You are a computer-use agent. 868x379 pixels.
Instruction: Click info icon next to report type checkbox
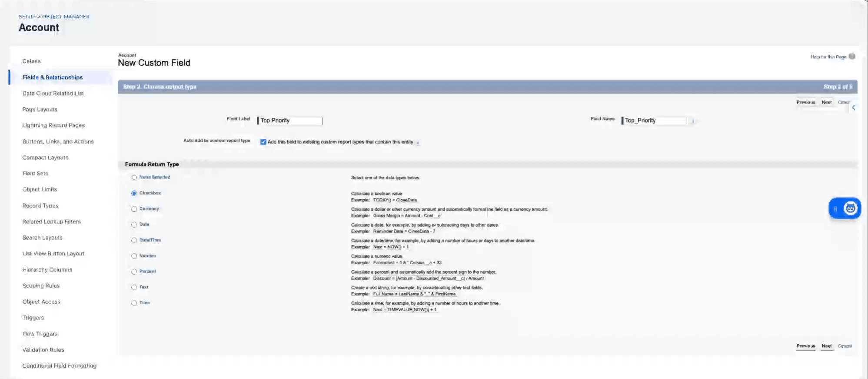click(x=418, y=142)
